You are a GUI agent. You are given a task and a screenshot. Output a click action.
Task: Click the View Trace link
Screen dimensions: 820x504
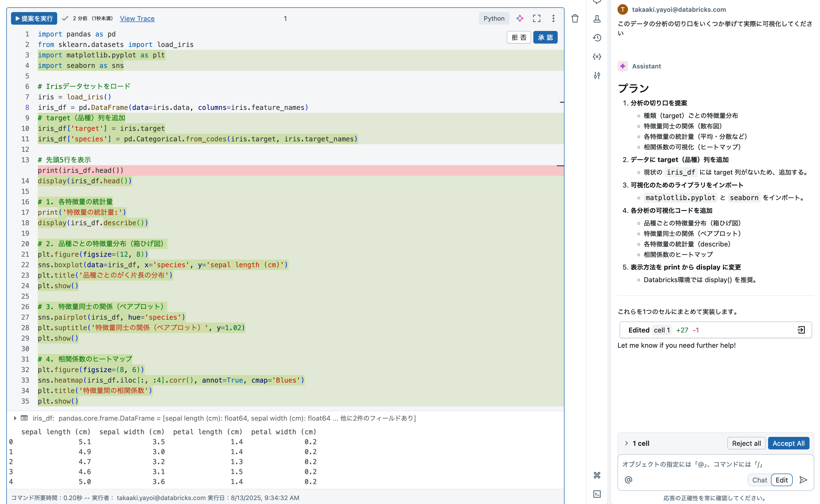137,19
